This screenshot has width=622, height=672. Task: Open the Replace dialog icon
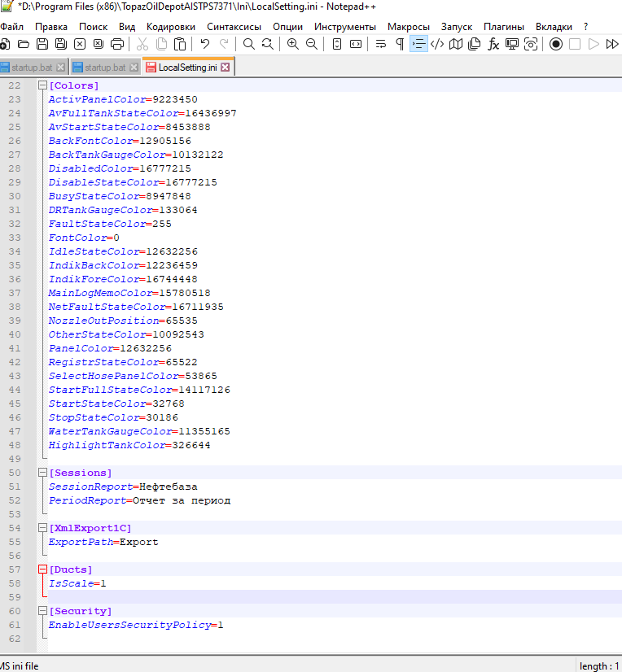click(268, 44)
